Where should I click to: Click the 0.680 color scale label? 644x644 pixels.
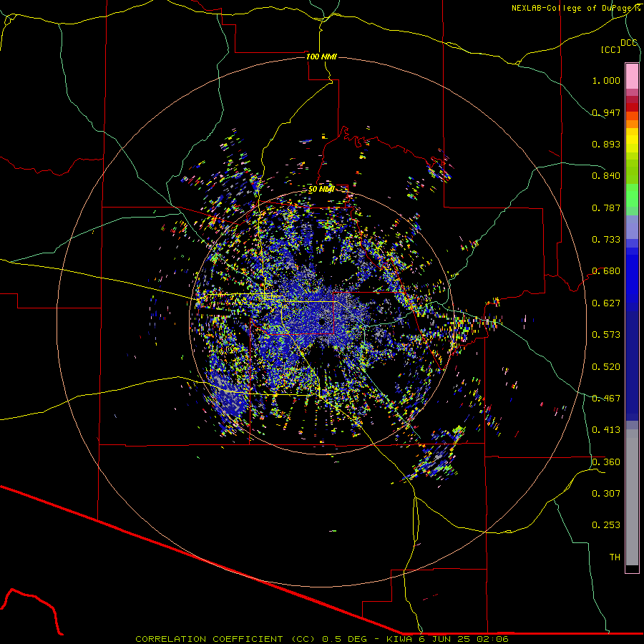[x=606, y=271]
